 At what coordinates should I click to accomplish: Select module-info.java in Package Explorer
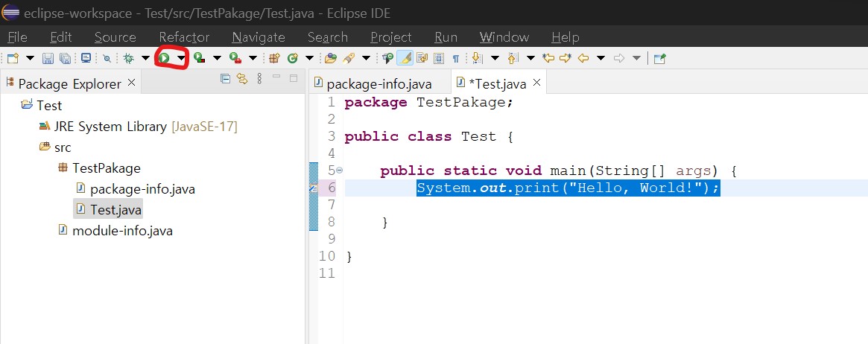pyautogui.click(x=122, y=231)
